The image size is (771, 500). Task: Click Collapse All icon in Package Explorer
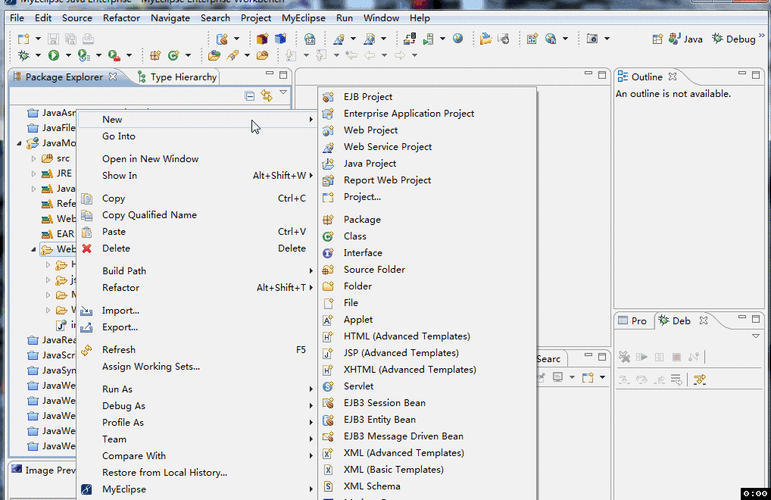click(250, 96)
